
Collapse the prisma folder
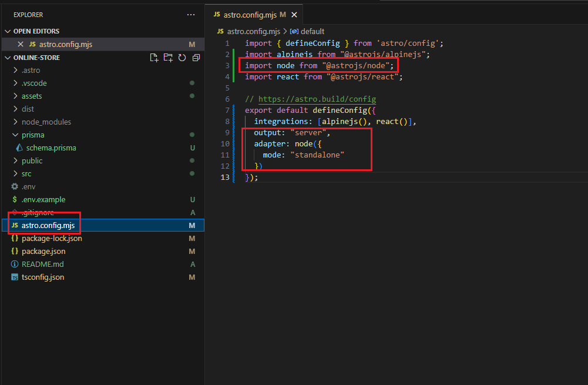tap(15, 135)
